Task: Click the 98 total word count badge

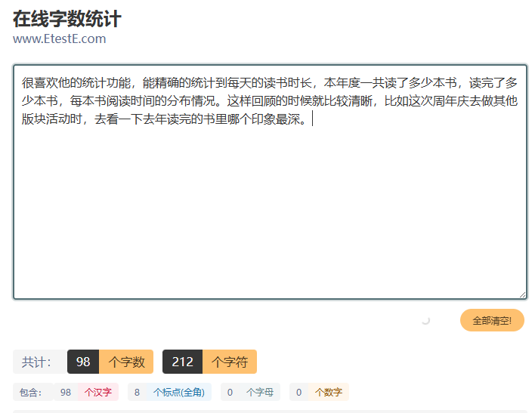Action: (83, 362)
